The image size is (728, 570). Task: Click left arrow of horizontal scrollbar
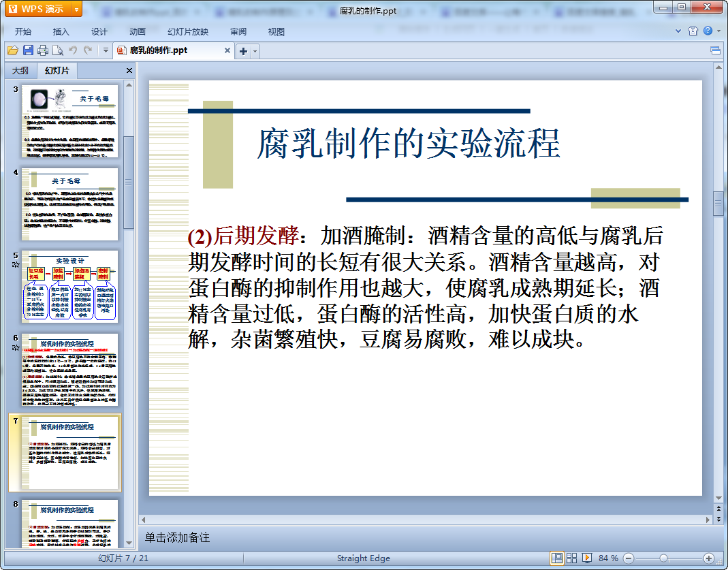click(144, 520)
